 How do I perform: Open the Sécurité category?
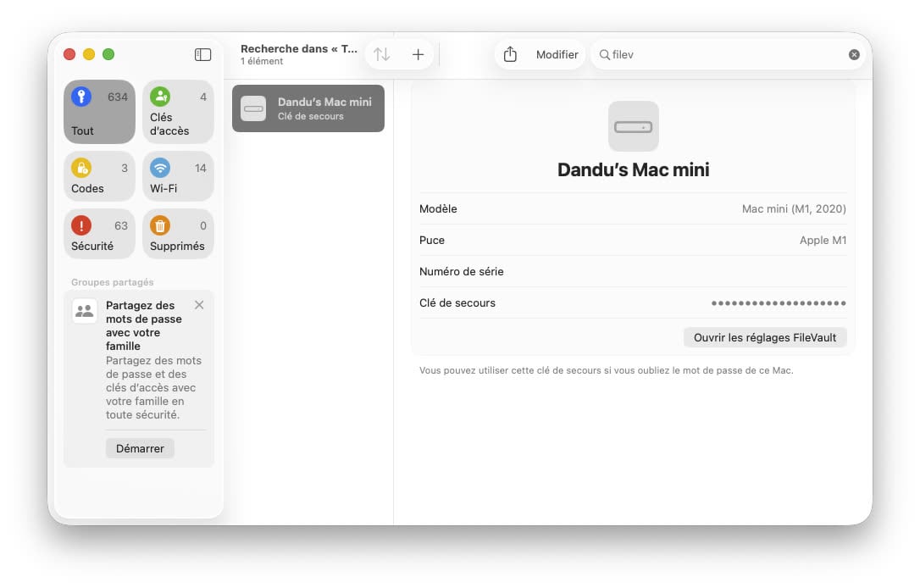[99, 234]
